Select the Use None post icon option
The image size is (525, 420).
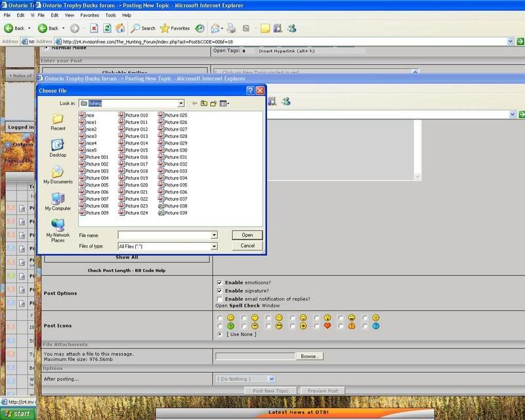(220, 334)
